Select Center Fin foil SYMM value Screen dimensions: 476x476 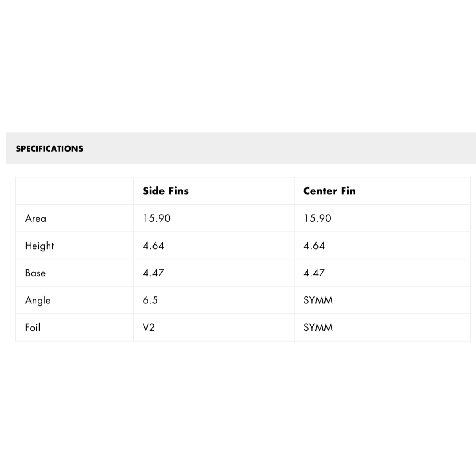[x=318, y=328]
